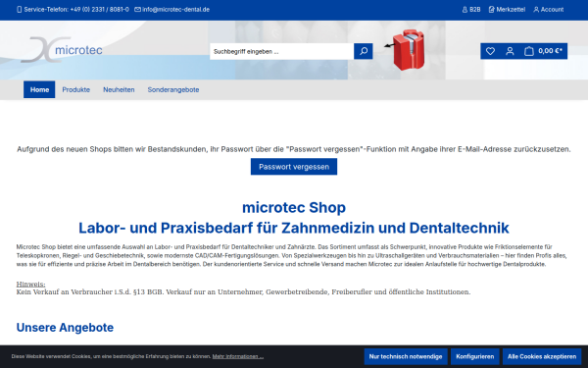The height and width of the screenshot is (368, 588).
Task: Open the shopping cart showing 0,00 €
Action: (x=543, y=51)
